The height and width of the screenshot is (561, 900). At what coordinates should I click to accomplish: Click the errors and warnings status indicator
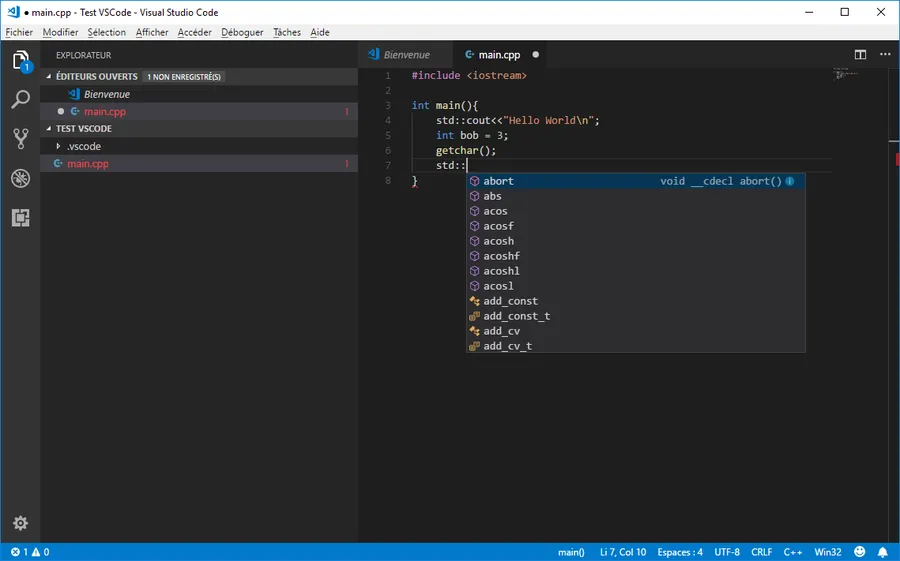point(30,552)
